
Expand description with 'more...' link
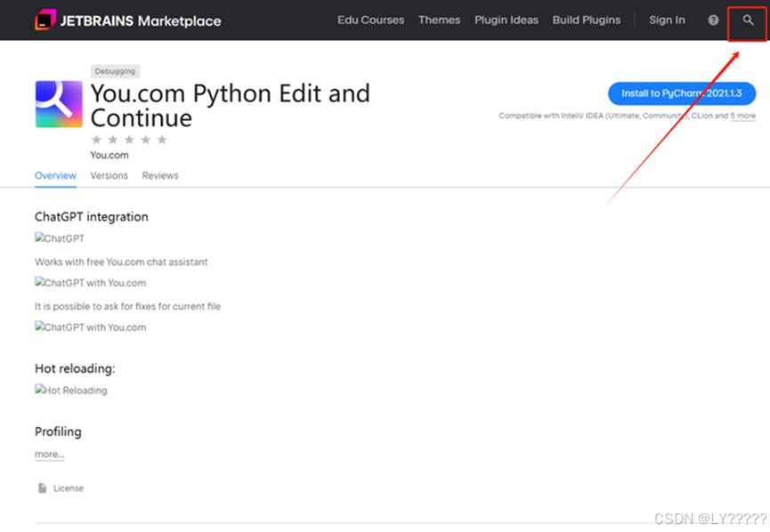[x=49, y=454]
